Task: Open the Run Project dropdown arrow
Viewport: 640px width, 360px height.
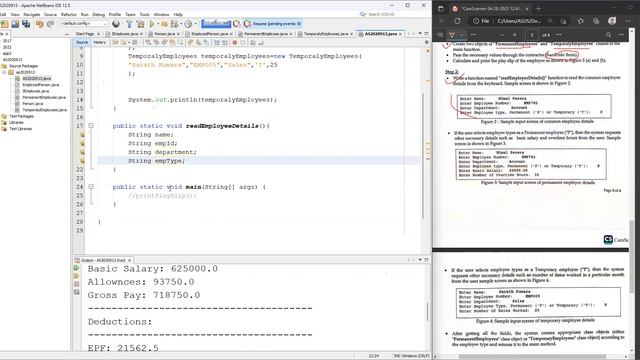Action: coord(157,24)
